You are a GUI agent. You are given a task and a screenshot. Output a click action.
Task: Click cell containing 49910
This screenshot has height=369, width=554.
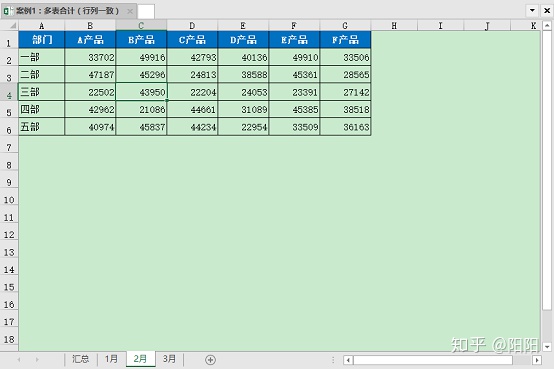(x=294, y=57)
